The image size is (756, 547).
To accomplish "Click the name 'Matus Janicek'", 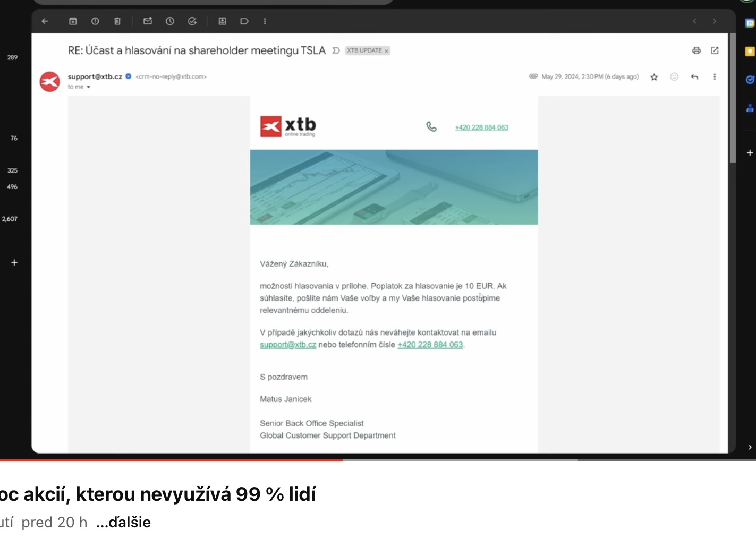I will click(286, 399).
